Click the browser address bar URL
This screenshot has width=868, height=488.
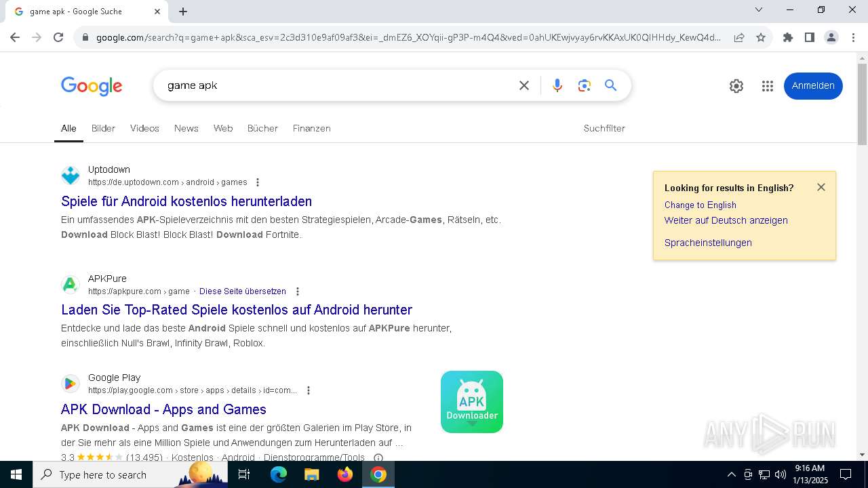pos(408,37)
